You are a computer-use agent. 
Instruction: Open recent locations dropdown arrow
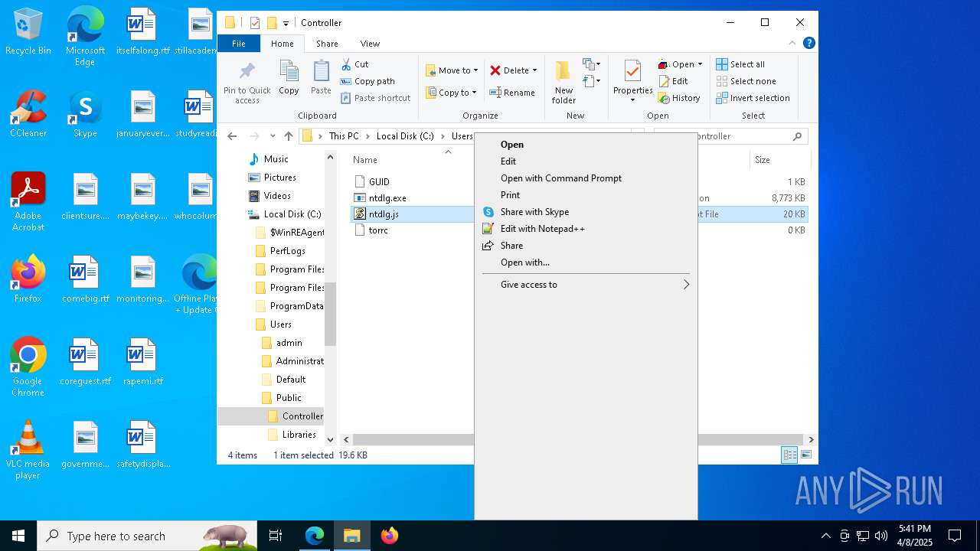pyautogui.click(x=272, y=136)
